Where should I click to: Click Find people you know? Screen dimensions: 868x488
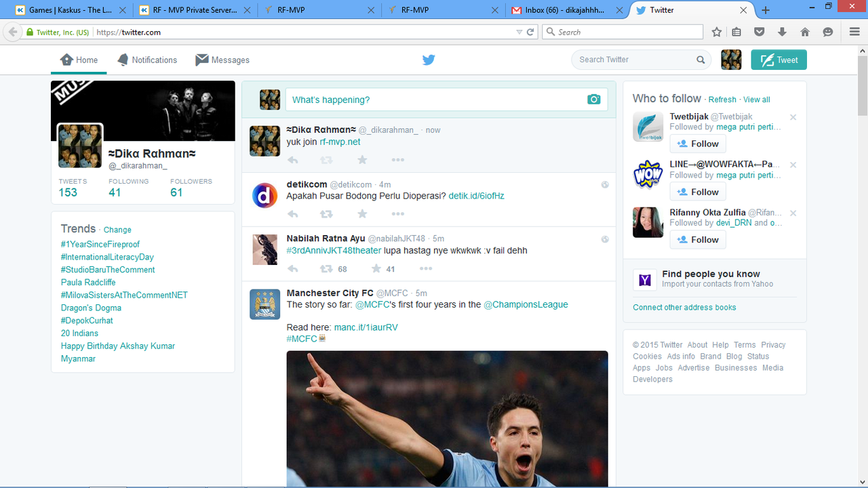[x=711, y=274]
